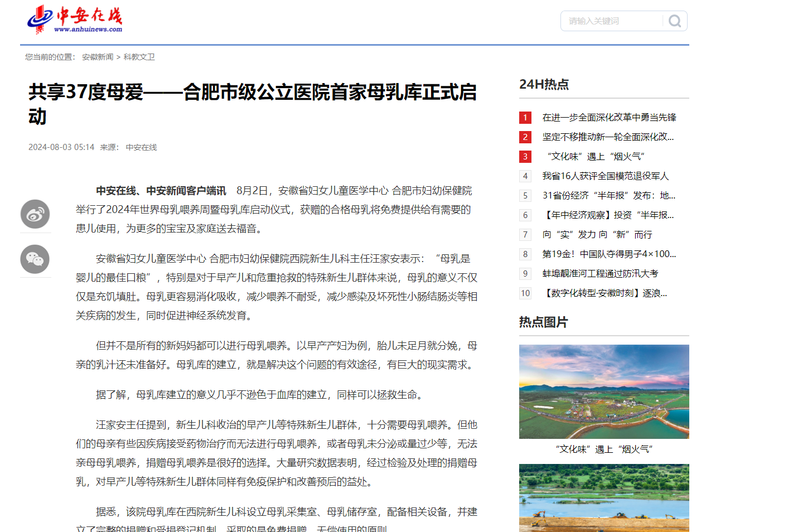793x532 pixels.
Task: Click the bold lead 中安在线、中安新闻客户端讯
Action: coord(161,191)
